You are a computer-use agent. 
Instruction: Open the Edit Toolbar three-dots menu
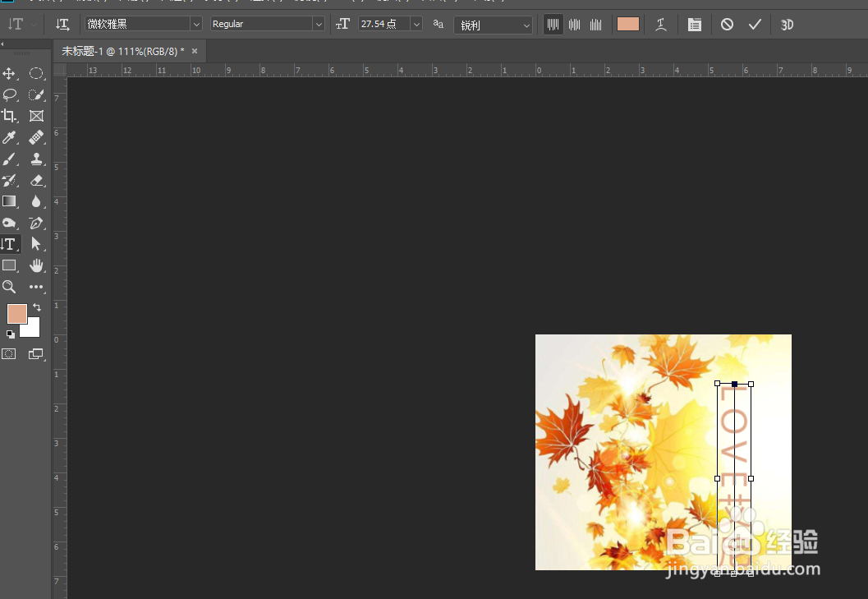pyautogui.click(x=36, y=287)
